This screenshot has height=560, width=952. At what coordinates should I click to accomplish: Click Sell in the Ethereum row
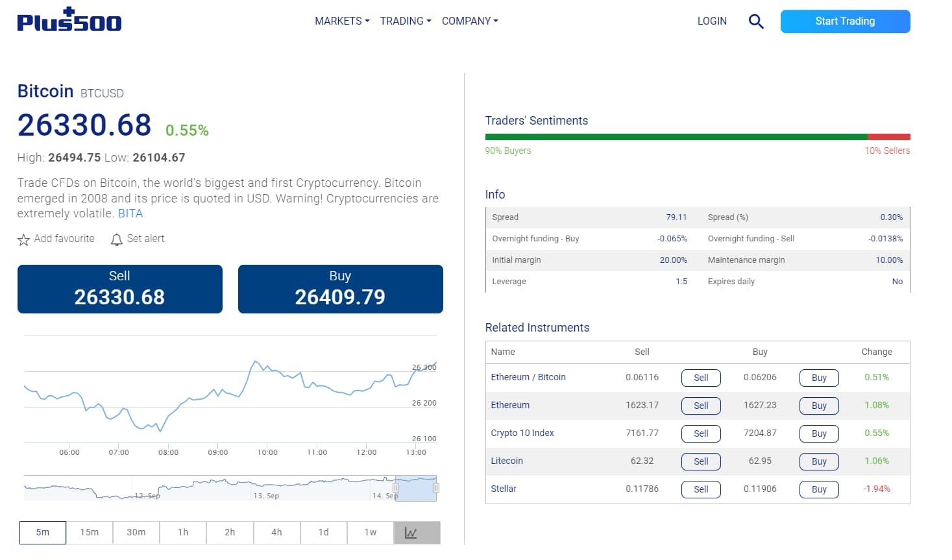[701, 406]
